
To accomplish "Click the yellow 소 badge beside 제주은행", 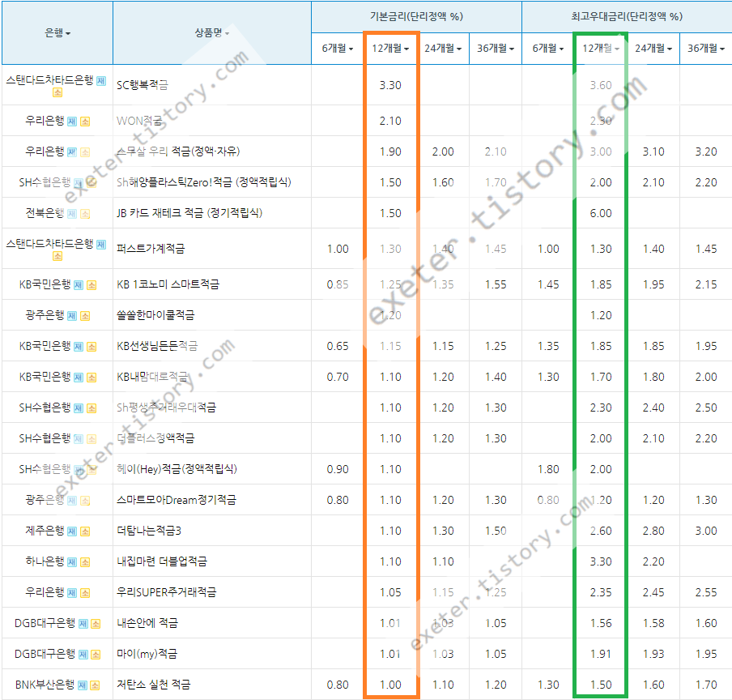I will pyautogui.click(x=85, y=531).
